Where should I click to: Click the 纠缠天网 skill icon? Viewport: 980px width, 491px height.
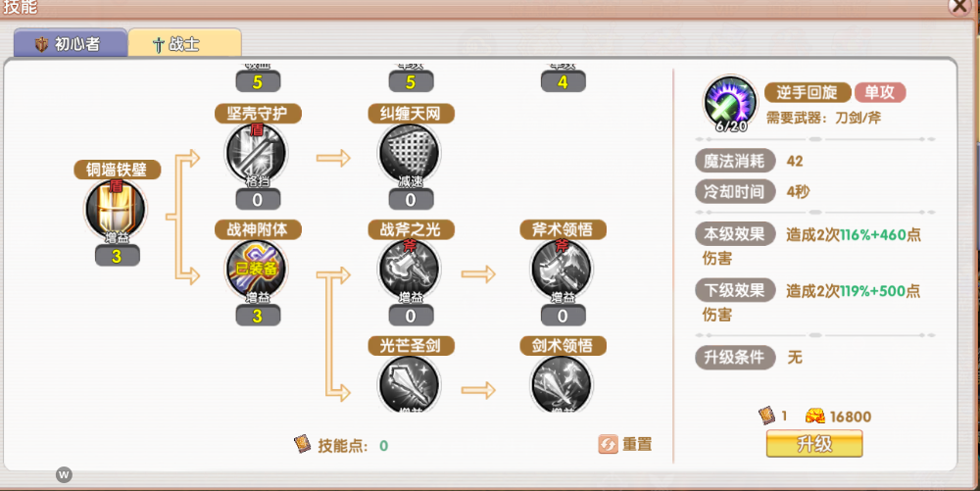(x=410, y=154)
